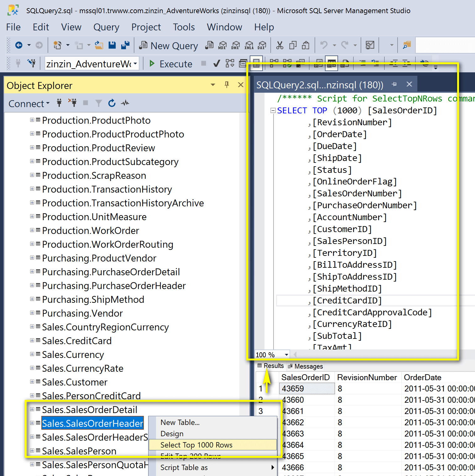Open a new XMLA query
The height and width of the screenshot is (476, 475).
[x=249, y=45]
